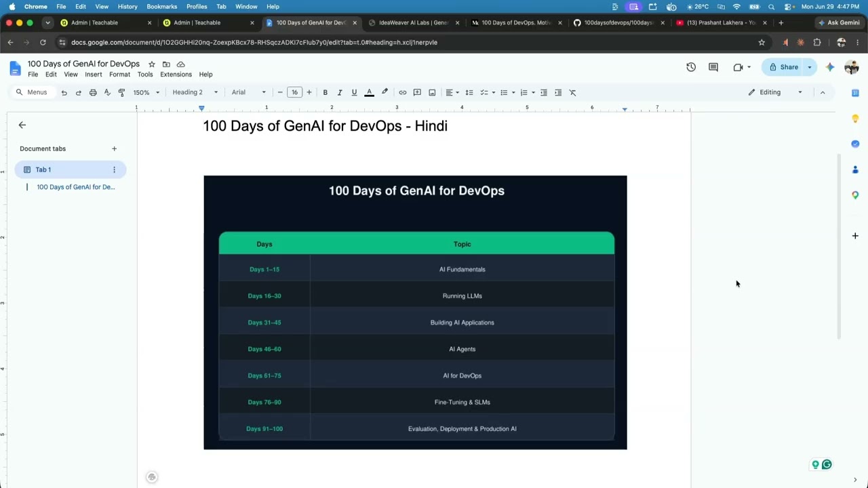Open the Tools menu in Docs

[145, 75]
